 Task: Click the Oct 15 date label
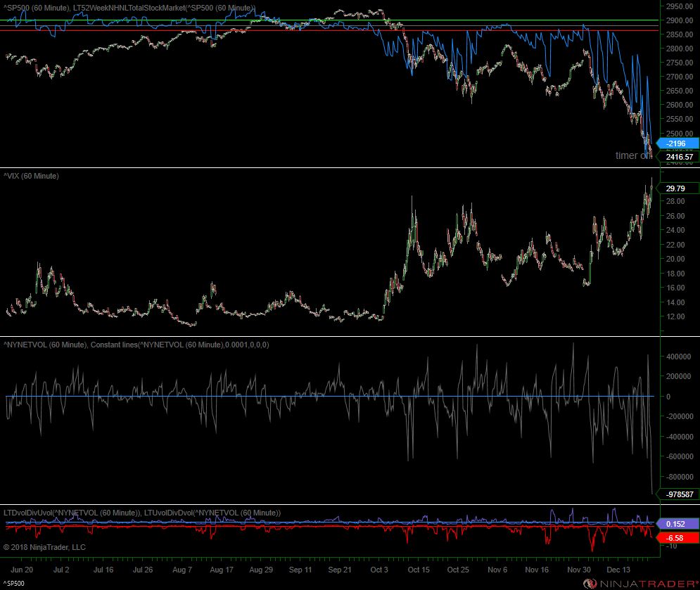[x=419, y=570]
